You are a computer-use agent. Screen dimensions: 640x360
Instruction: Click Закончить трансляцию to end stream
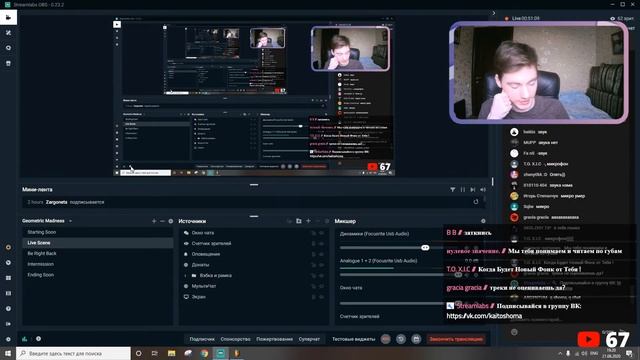click(x=456, y=339)
